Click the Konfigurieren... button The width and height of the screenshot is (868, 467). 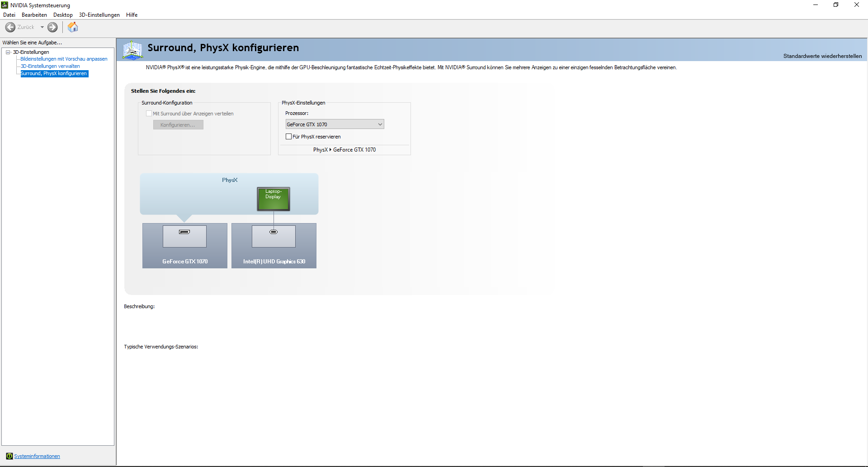pos(178,125)
